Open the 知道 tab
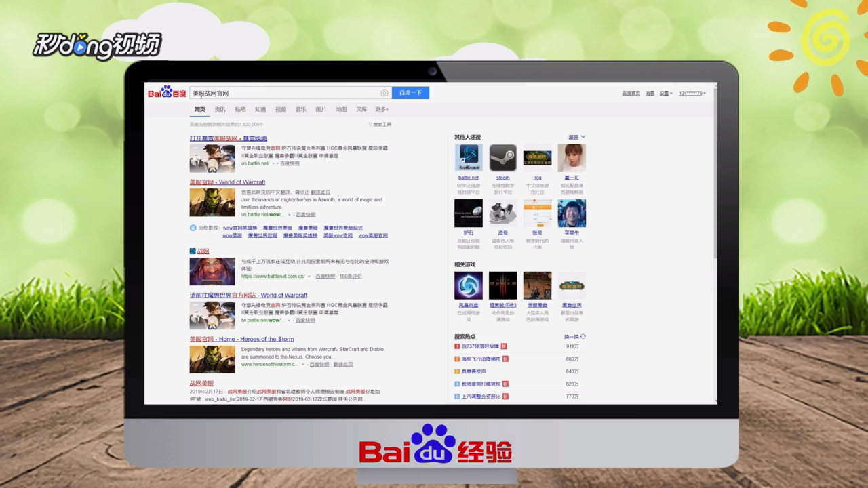Image resolution: width=868 pixels, height=488 pixels. point(260,109)
